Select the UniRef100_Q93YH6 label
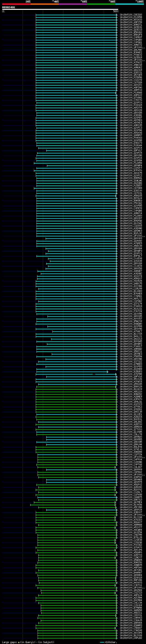 click(131, 329)
